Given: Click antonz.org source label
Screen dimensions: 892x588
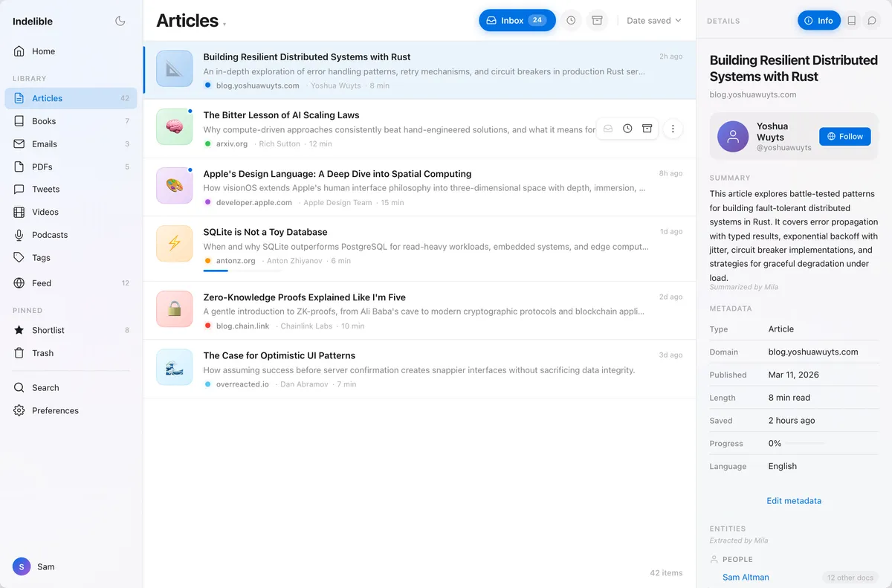Looking at the screenshot, I should 236,261.
